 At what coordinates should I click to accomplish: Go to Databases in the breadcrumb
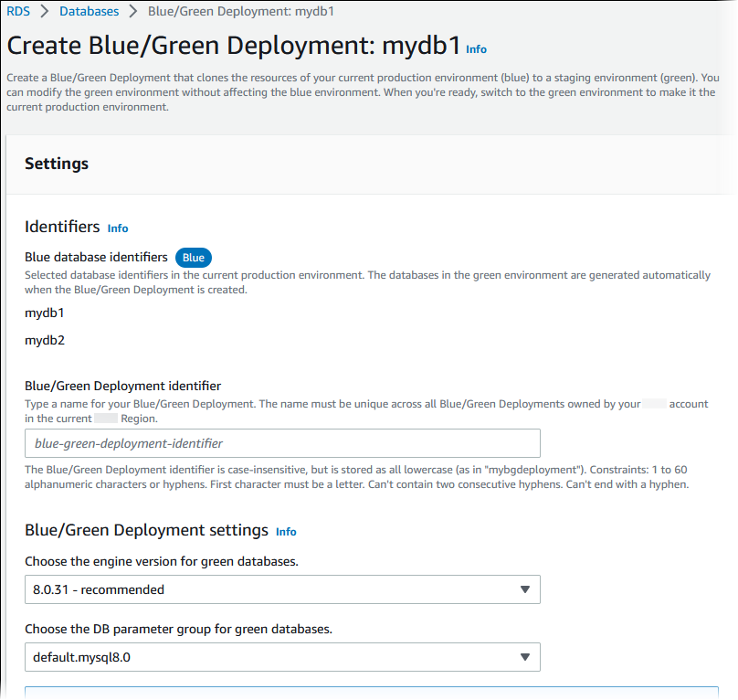pos(89,12)
